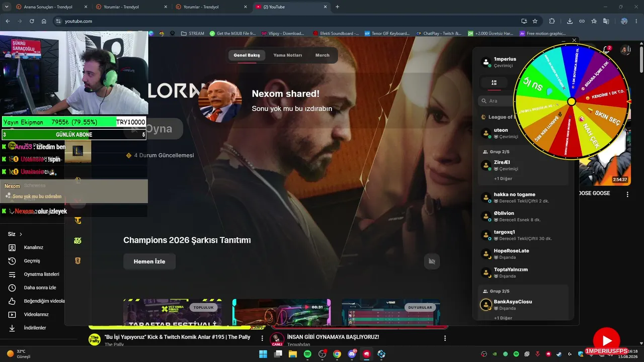Select friend hakka no togame
This screenshot has width=644, height=362.
523,198
